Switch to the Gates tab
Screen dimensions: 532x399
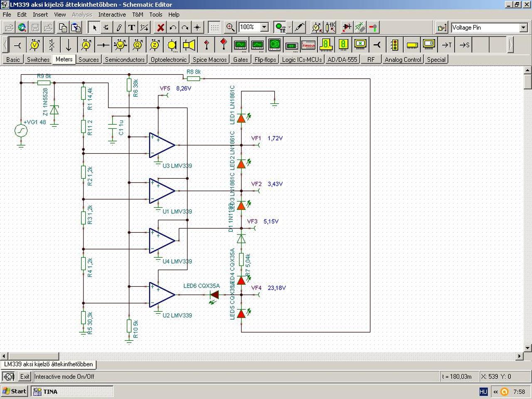[x=241, y=59]
